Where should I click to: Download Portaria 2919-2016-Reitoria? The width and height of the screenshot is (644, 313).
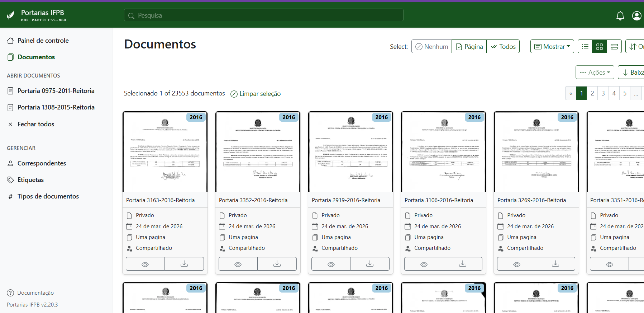(x=370, y=264)
